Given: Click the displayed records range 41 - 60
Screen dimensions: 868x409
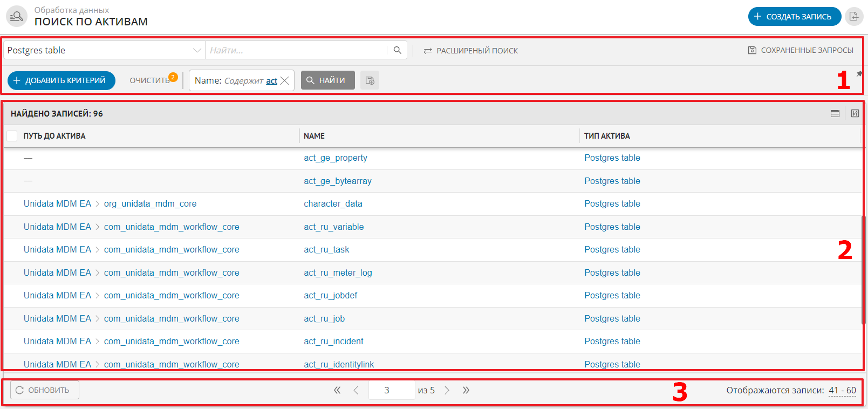Looking at the screenshot, I should 842,390.
